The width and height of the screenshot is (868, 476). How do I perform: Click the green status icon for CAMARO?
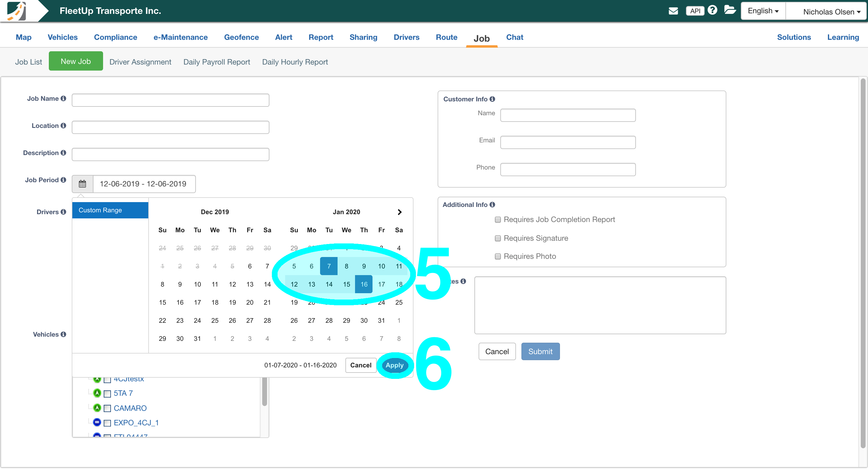[97, 408]
